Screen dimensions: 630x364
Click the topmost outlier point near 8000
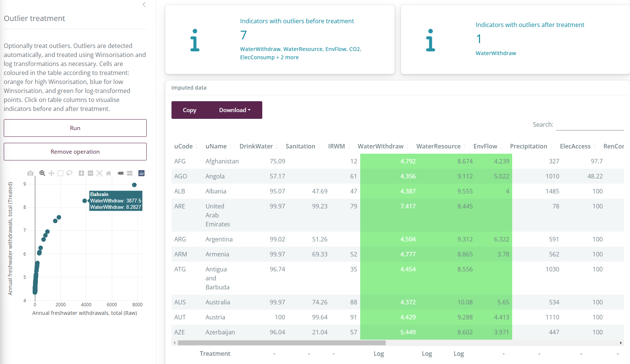[x=134, y=185]
